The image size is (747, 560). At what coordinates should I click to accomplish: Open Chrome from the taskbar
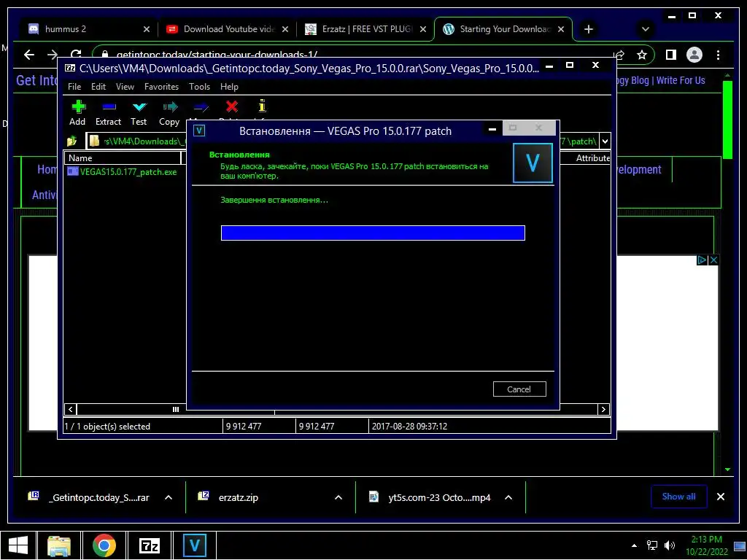[104, 545]
